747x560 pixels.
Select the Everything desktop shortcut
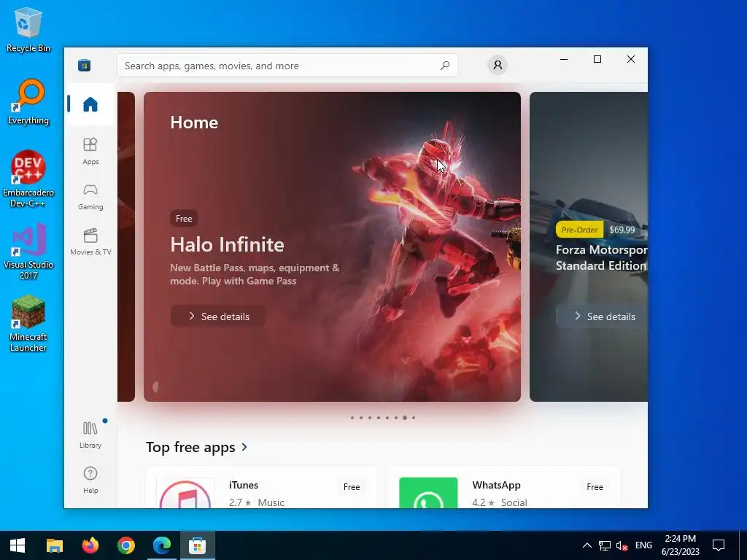click(28, 102)
